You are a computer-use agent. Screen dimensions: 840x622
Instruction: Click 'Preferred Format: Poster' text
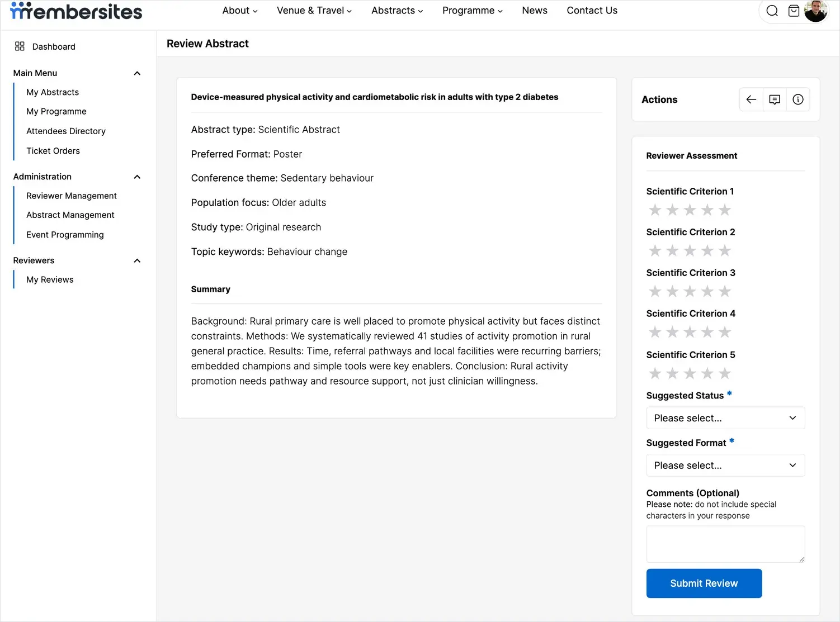pos(247,154)
